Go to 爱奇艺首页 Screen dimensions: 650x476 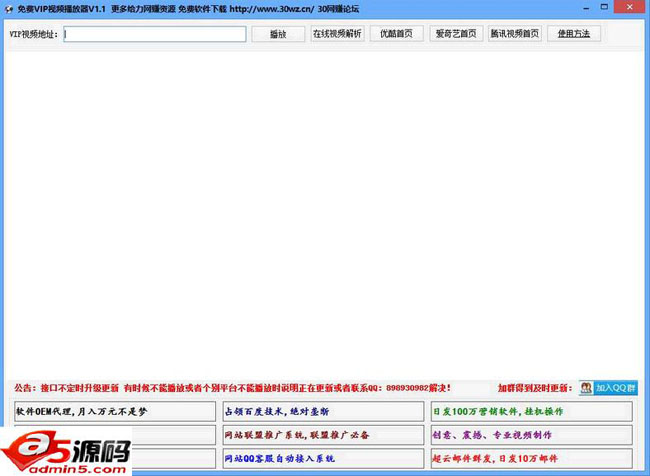pos(456,34)
